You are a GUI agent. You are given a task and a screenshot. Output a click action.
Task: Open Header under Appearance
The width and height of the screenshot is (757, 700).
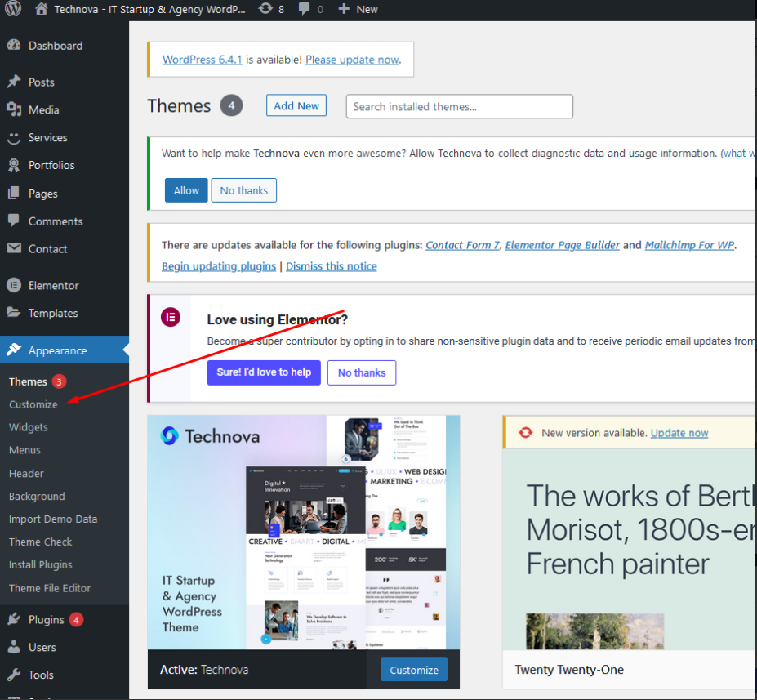pyautogui.click(x=26, y=473)
